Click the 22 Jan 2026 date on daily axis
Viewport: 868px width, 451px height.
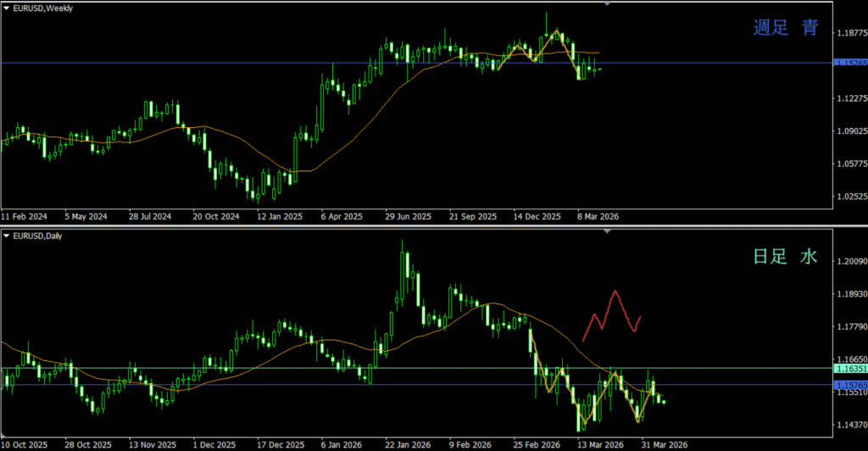[407, 444]
